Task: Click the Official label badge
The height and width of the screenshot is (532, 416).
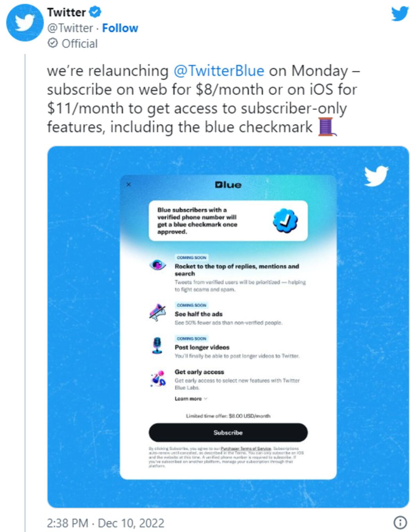Action: pyautogui.click(x=73, y=44)
